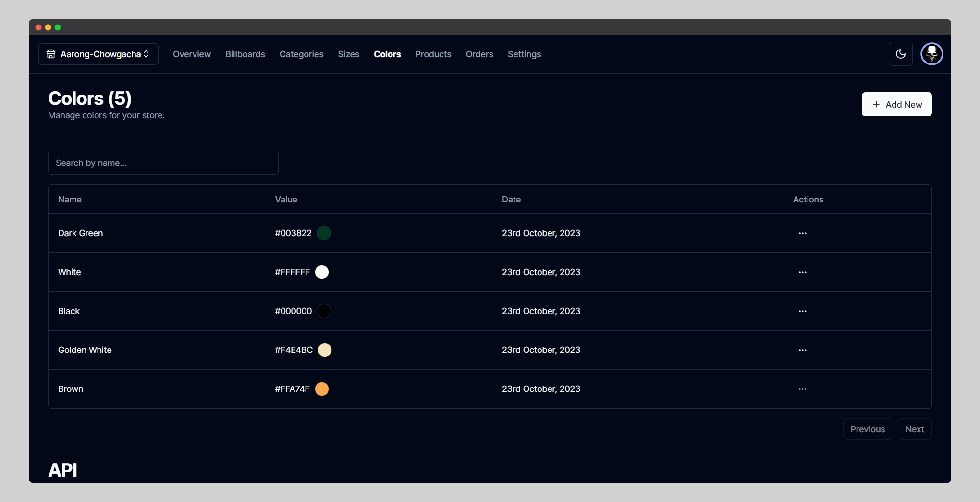Image resolution: width=980 pixels, height=502 pixels.
Task: Click the Black #000000 swatch
Action: click(324, 311)
